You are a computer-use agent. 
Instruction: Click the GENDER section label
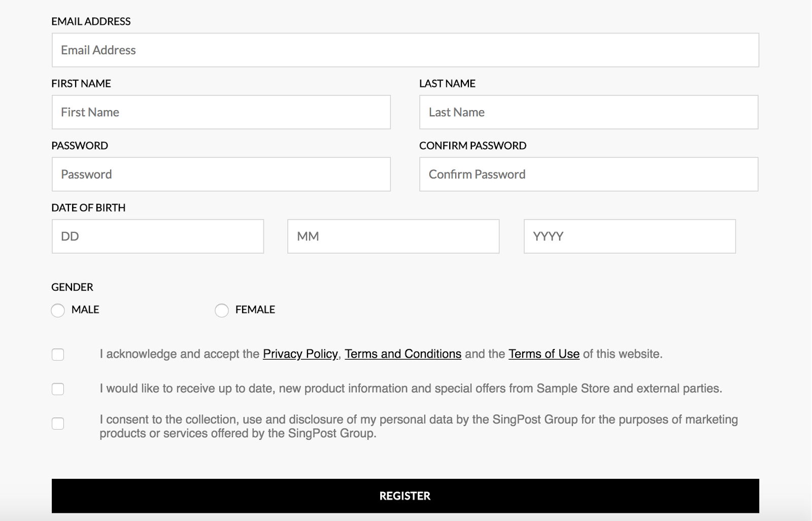(72, 287)
